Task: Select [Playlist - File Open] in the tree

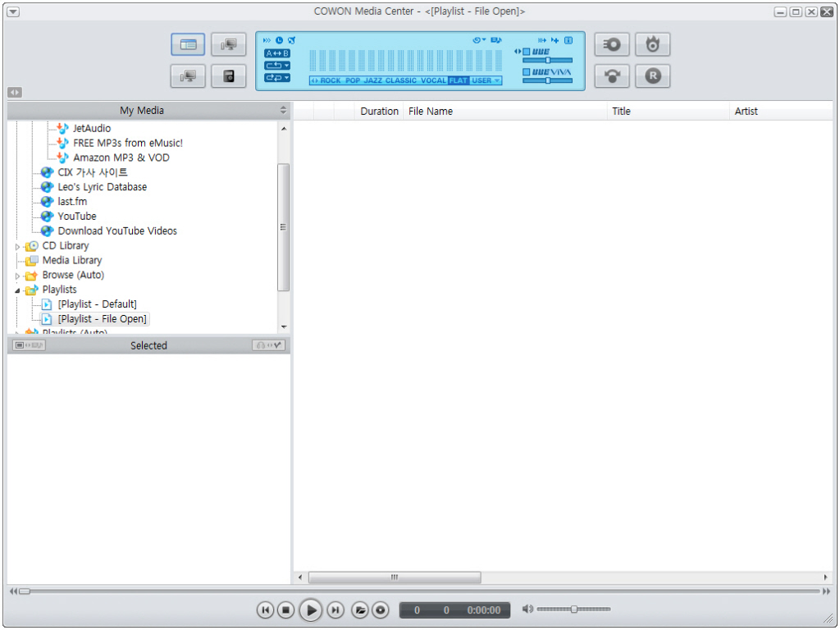Action: [x=102, y=319]
